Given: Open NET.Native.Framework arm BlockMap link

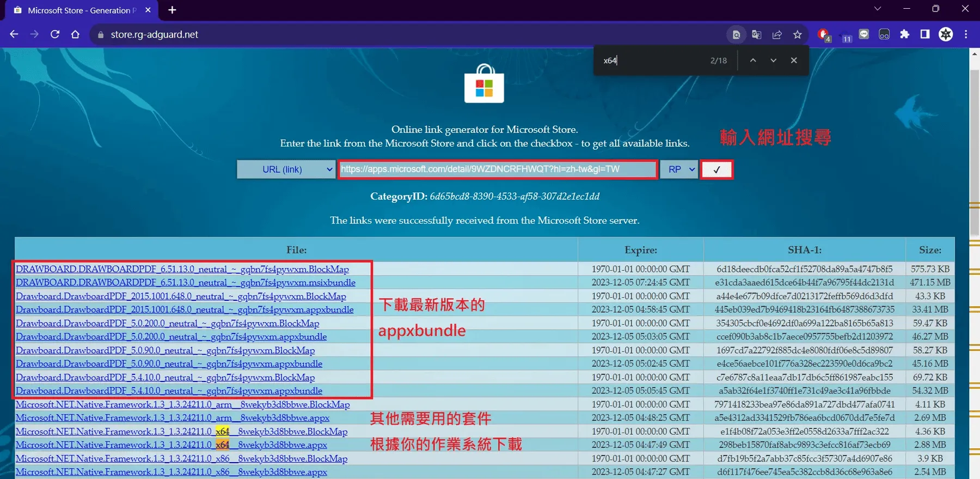Looking at the screenshot, I should (x=183, y=404).
